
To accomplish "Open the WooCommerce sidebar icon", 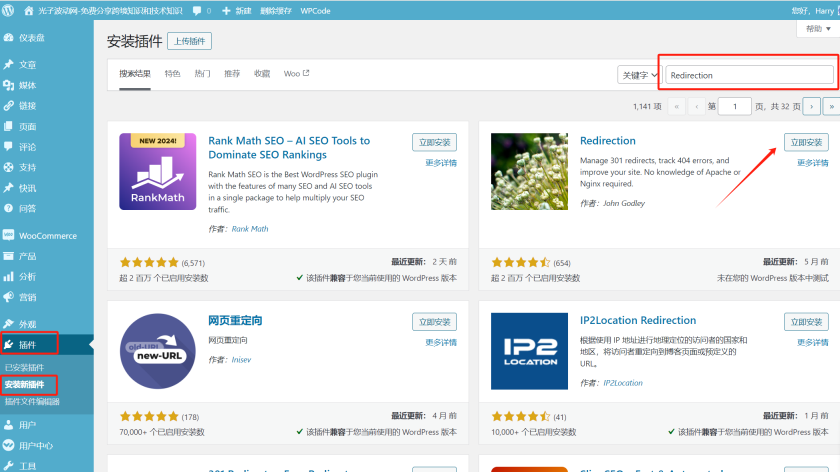I will click(x=8, y=235).
